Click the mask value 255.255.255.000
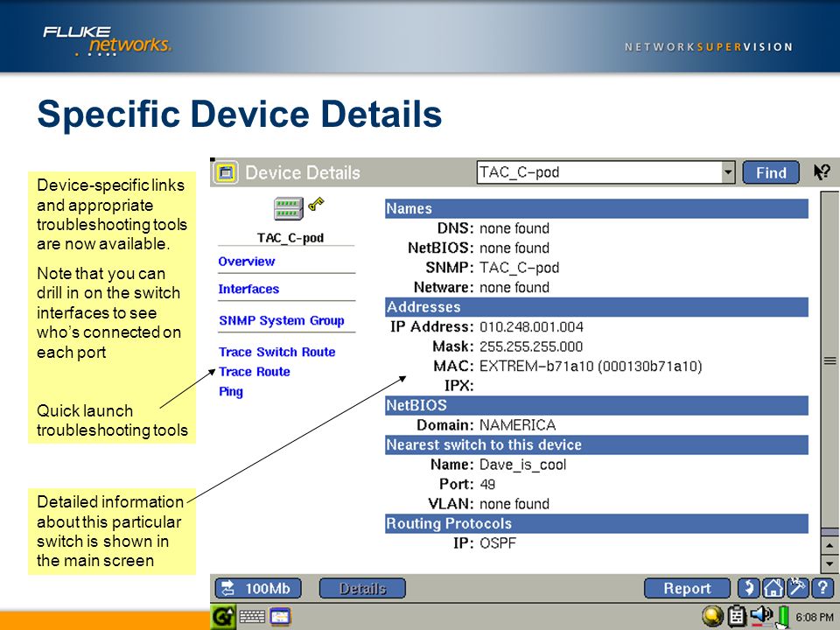The width and height of the screenshot is (840, 630). pos(531,346)
